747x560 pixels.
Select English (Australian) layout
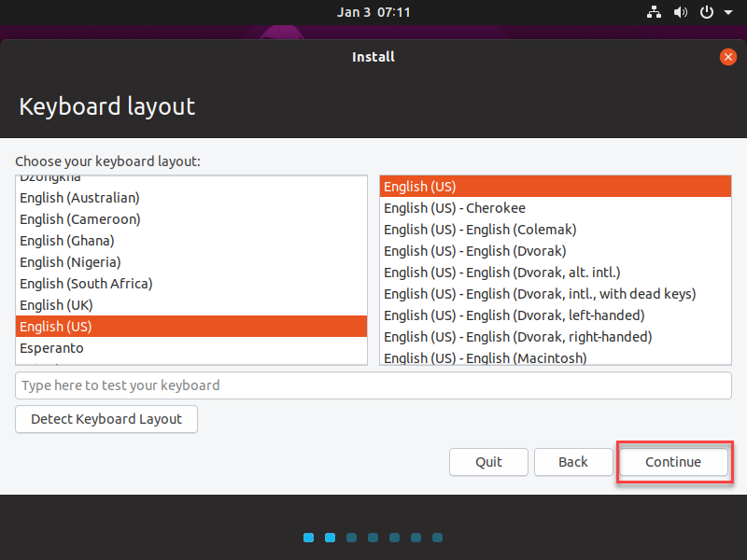(x=191, y=198)
